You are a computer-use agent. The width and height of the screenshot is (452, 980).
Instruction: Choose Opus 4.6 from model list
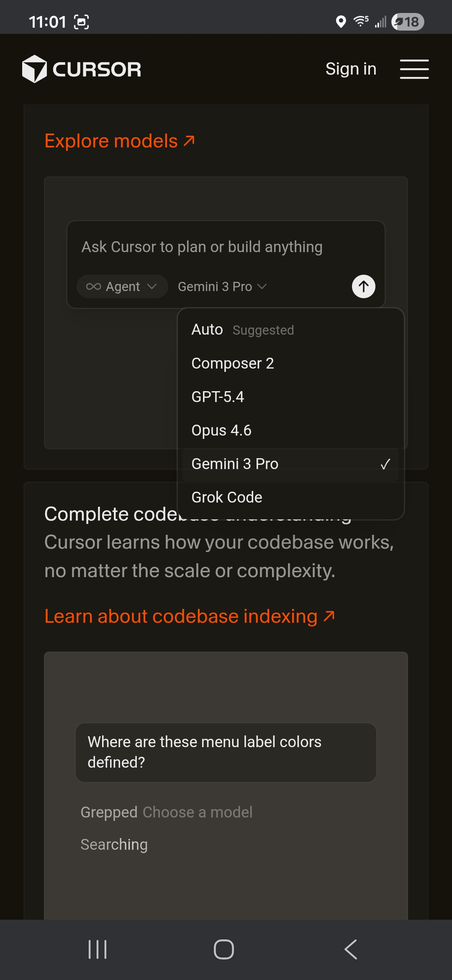coord(291,431)
